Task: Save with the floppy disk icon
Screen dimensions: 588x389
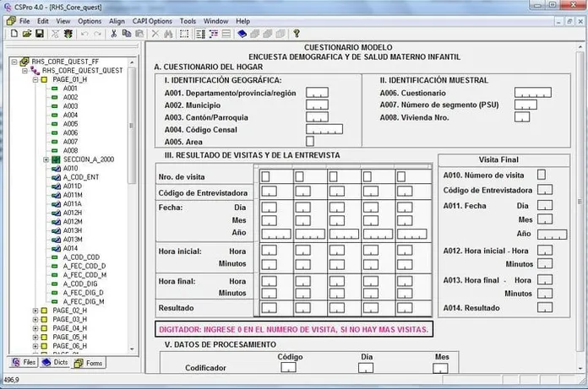Action: click(x=40, y=34)
